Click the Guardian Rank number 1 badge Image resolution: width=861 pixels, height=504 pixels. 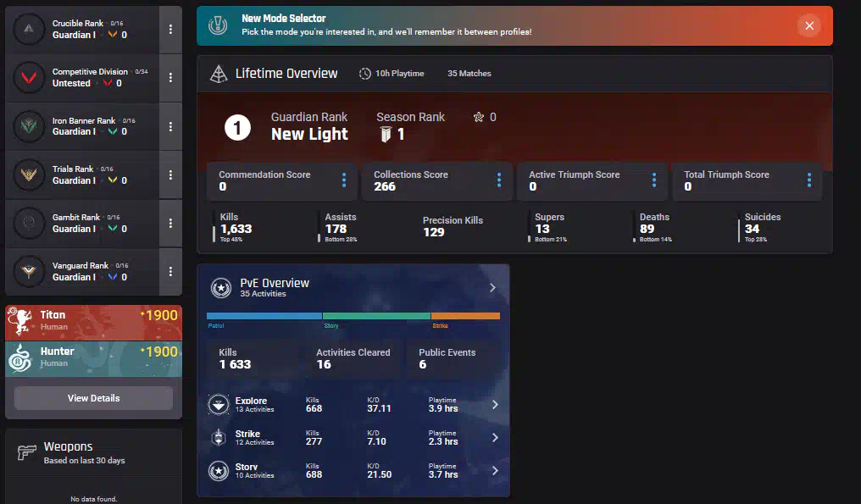coord(238,127)
